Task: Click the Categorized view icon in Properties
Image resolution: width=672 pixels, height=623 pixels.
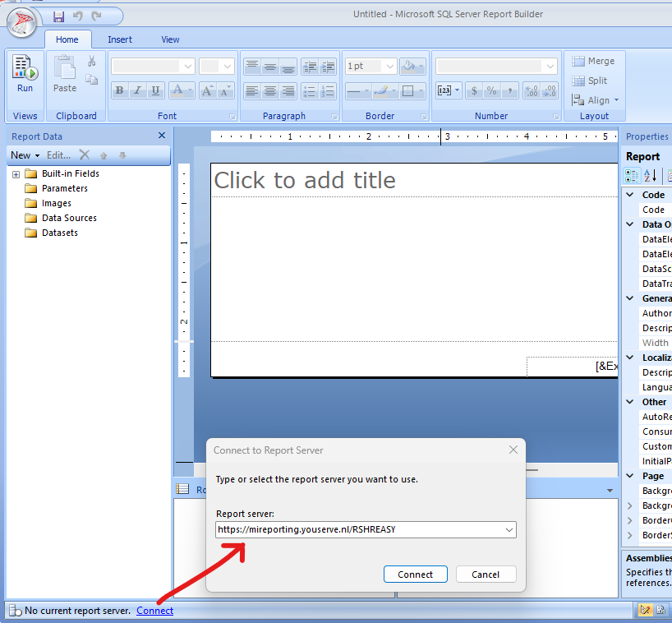Action: pyautogui.click(x=632, y=175)
